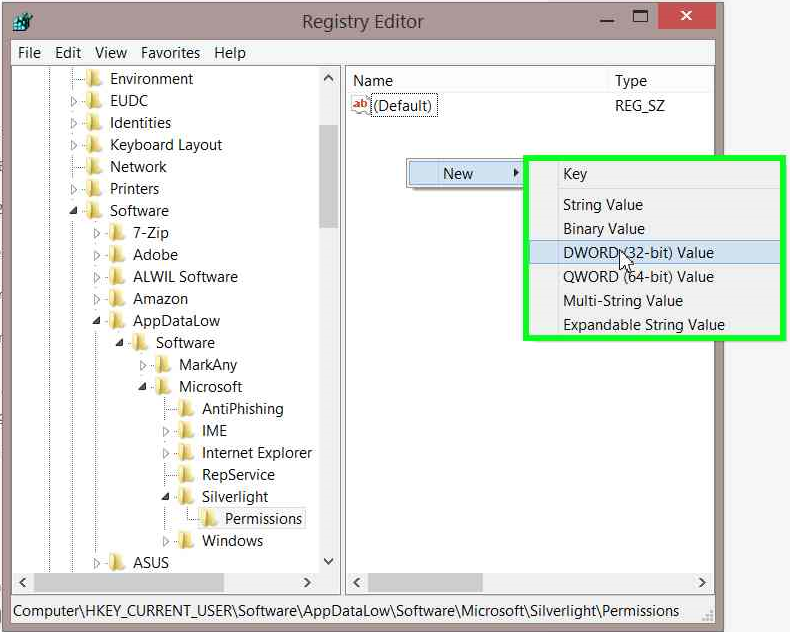Click the tree pane vertical scrollbar thumb

click(328, 176)
